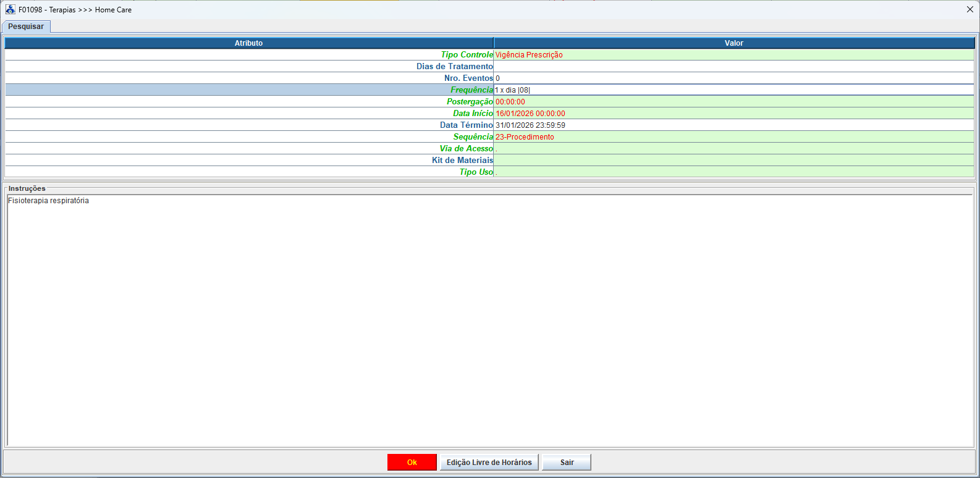980x478 pixels.
Task: Close the Terapias Home Care window
Action: pos(969,9)
